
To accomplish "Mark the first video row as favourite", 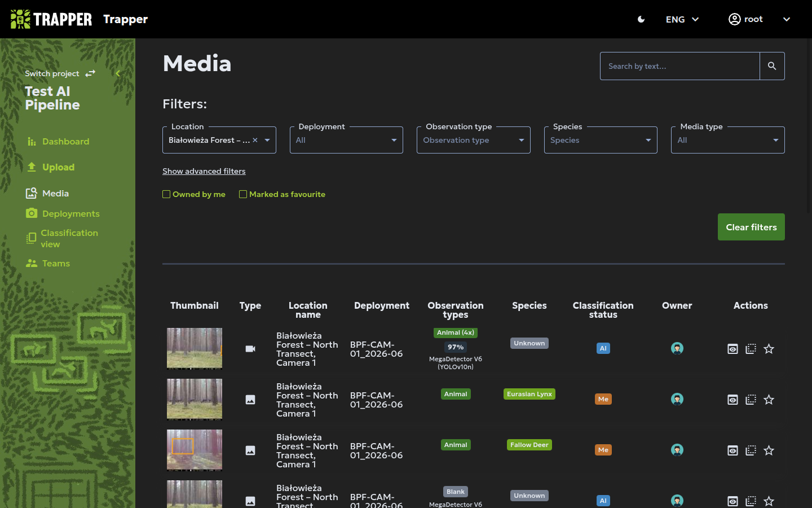I will (769, 349).
